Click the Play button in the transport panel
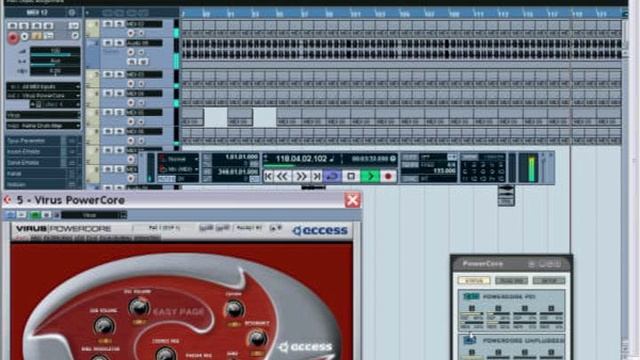 click(371, 176)
